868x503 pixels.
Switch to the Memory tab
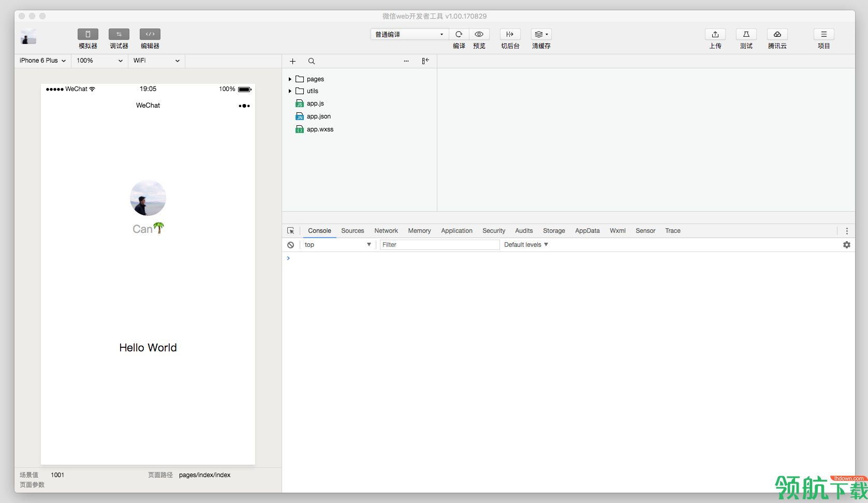tap(419, 231)
